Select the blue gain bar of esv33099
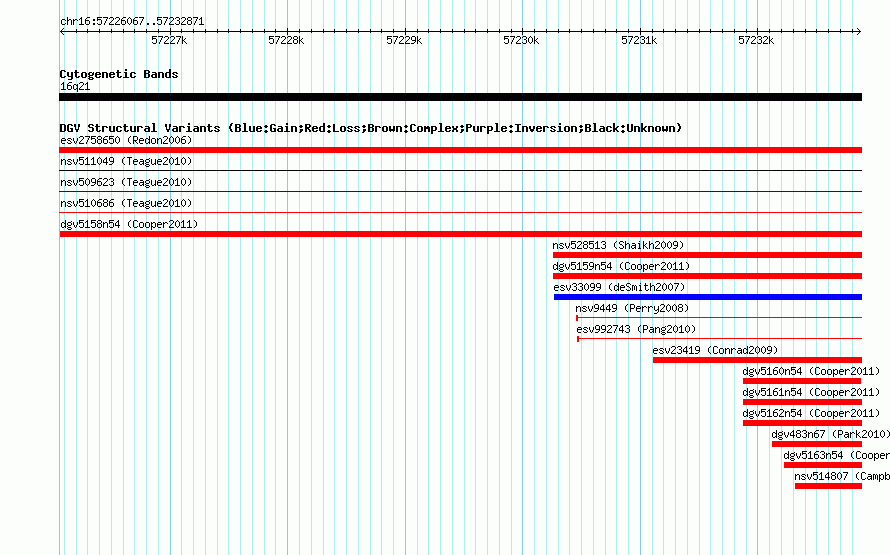This screenshot has height=555, width=890. pos(708,297)
